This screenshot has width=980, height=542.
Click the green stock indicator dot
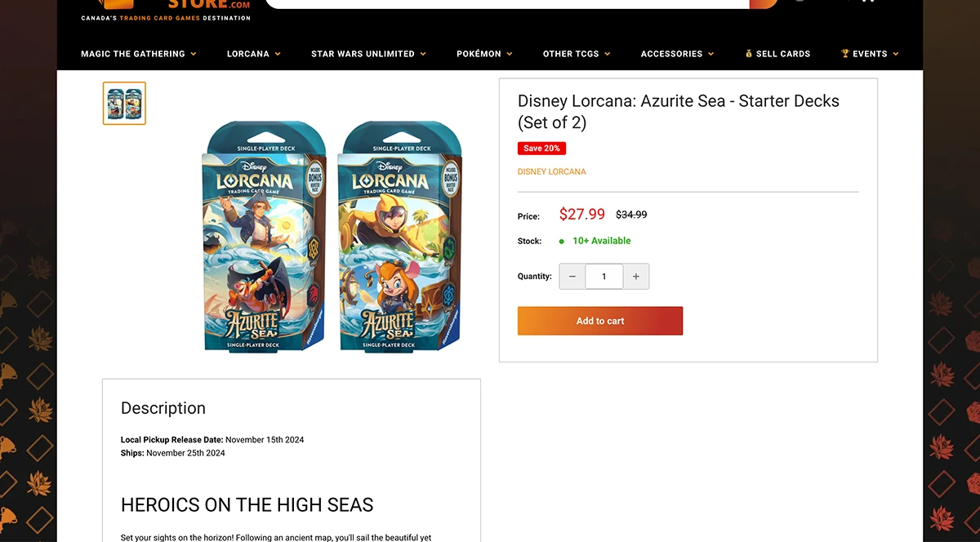point(559,241)
